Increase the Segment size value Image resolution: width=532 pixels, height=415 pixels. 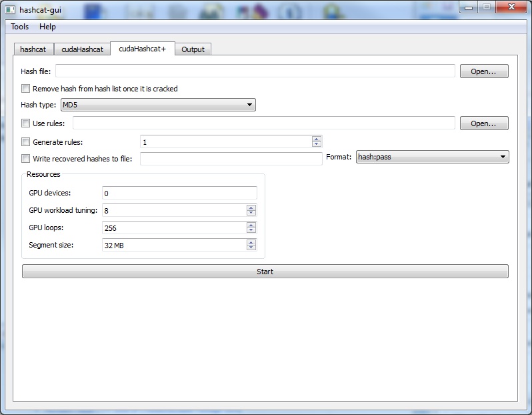click(251, 242)
